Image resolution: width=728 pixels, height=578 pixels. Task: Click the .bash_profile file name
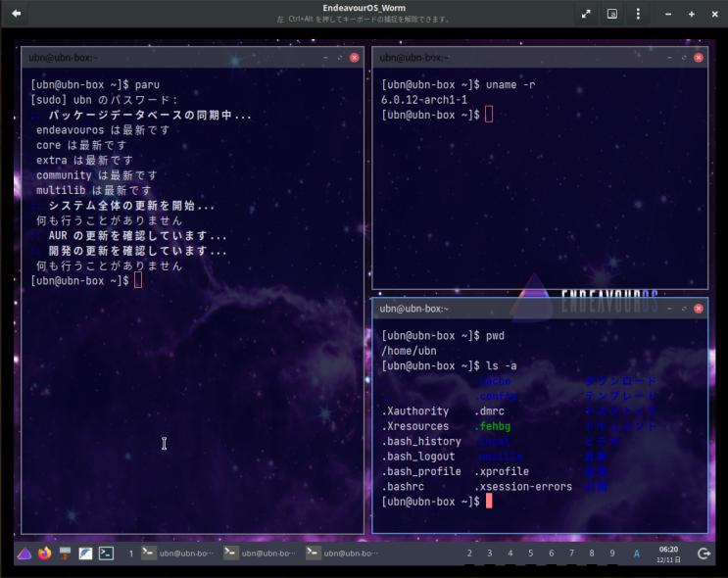click(x=421, y=471)
